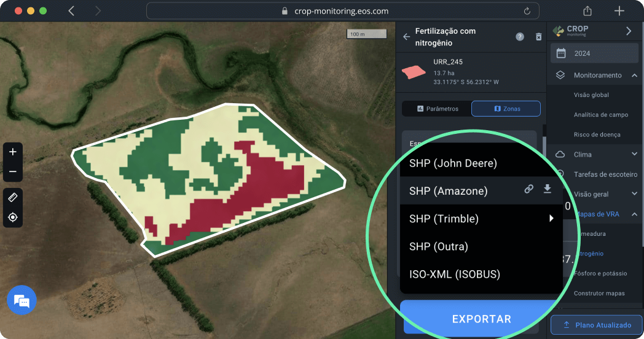Choose SHP (John Deere) export format
This screenshot has height=339, width=644.
pos(453,163)
